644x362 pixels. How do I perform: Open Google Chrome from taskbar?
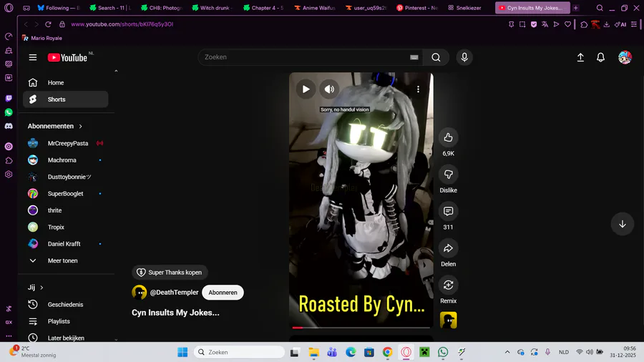coord(387,352)
